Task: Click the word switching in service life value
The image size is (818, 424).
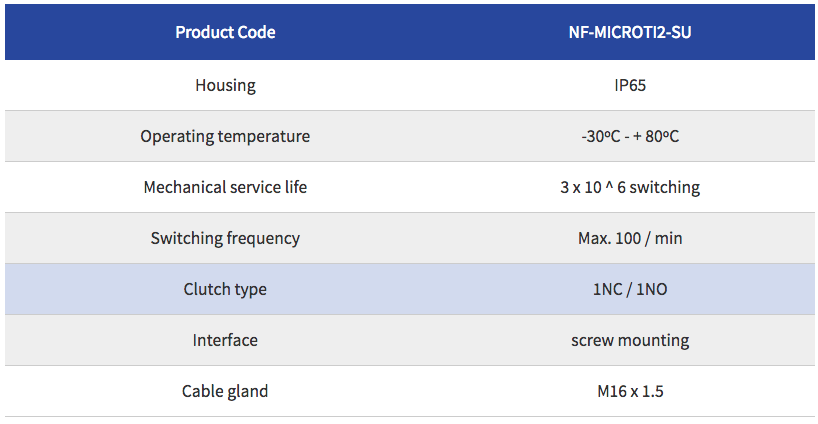Action: 665,187
